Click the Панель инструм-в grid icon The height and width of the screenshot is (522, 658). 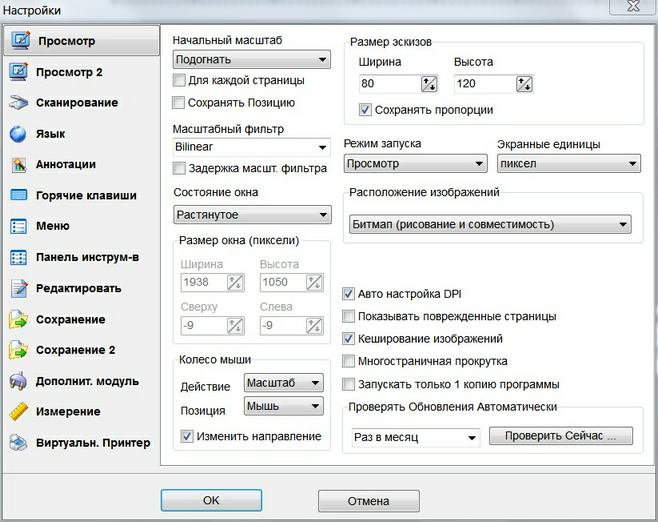(x=18, y=257)
